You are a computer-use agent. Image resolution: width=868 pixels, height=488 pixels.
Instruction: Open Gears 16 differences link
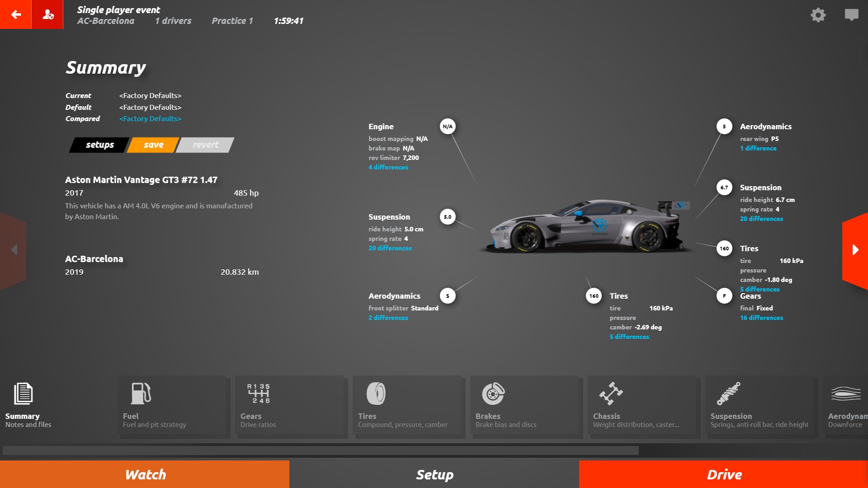tap(761, 318)
